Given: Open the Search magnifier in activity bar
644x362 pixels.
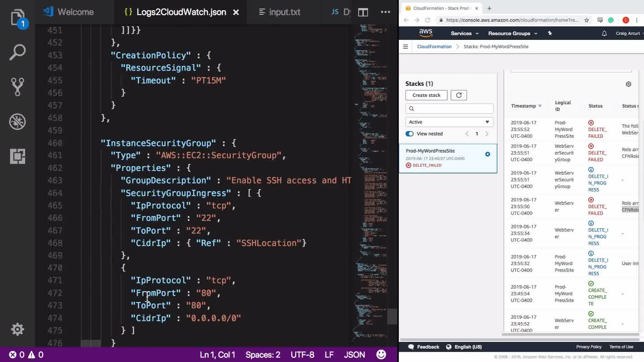Looking at the screenshot, I should tap(17, 52).
